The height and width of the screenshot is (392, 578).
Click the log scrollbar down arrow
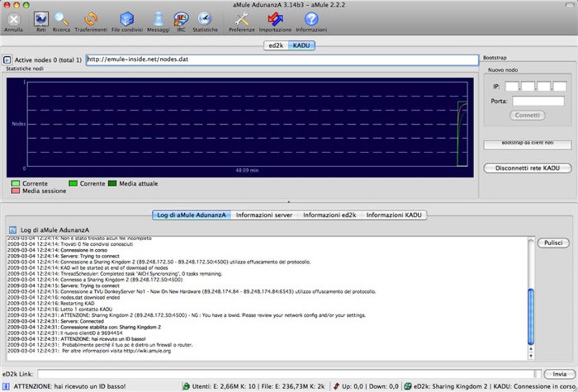531,356
